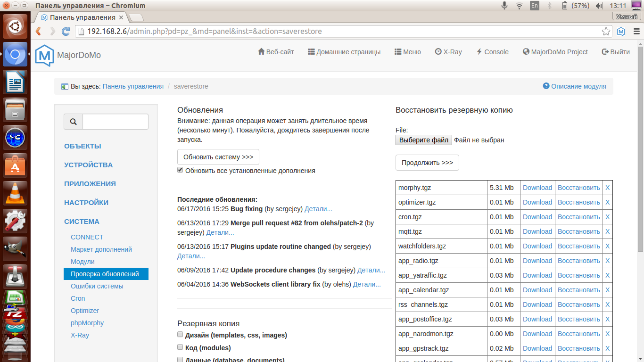Expand the ОБЪЕКТЫ sidebar section
Screen dimensions: 644x362
pyautogui.click(x=83, y=146)
